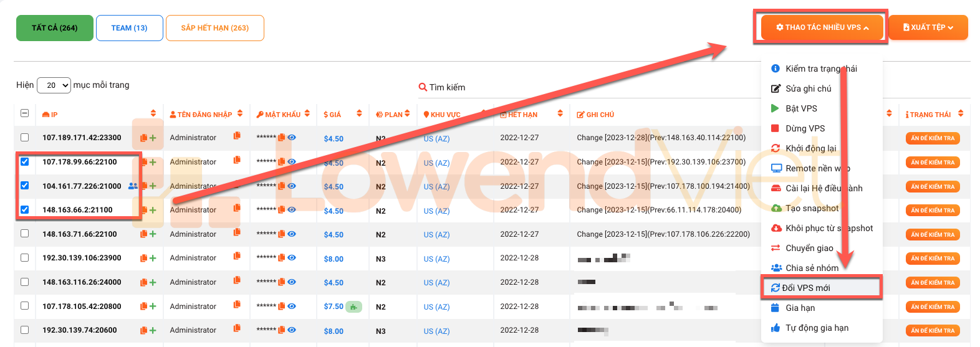This screenshot has height=347, width=980.
Task: Click green puzzle badge beside $7.50
Action: point(353,307)
